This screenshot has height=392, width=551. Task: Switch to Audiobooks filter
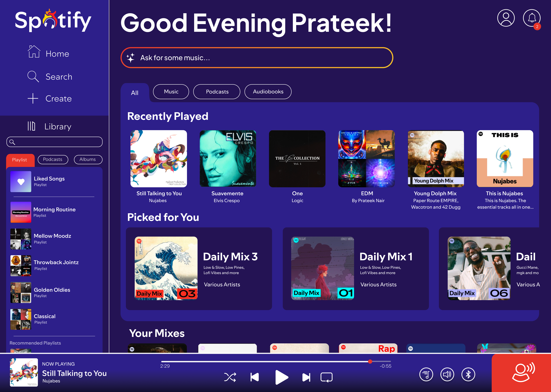(x=268, y=92)
